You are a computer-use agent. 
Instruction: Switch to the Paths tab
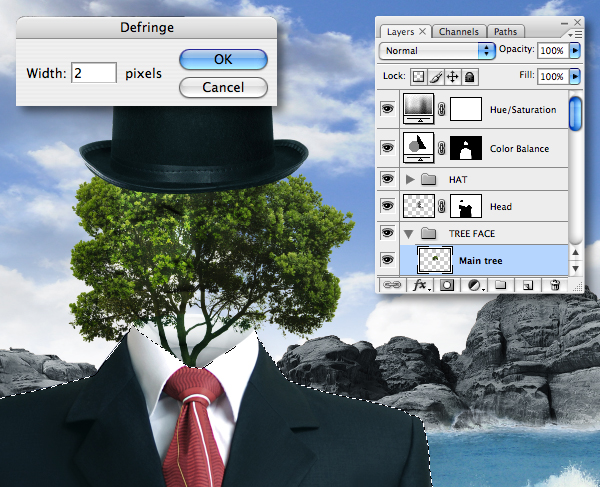tap(505, 31)
